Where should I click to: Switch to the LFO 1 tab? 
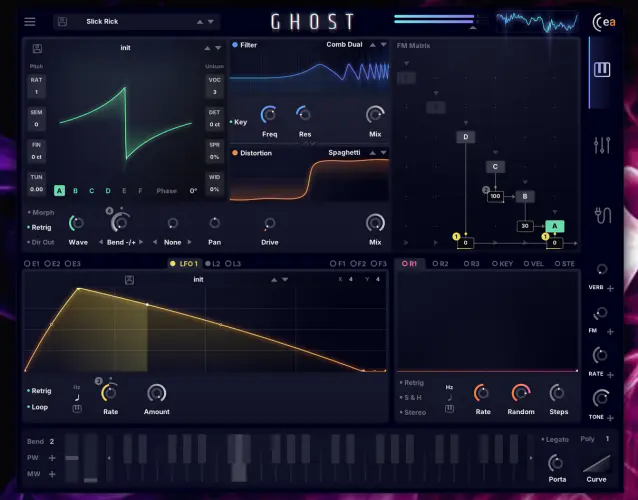tap(184, 264)
